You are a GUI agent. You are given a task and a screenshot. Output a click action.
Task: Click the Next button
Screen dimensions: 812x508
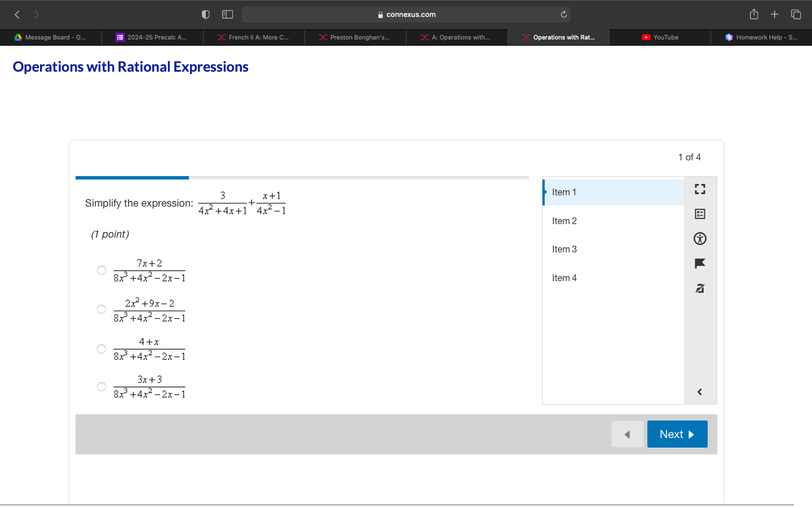click(677, 434)
